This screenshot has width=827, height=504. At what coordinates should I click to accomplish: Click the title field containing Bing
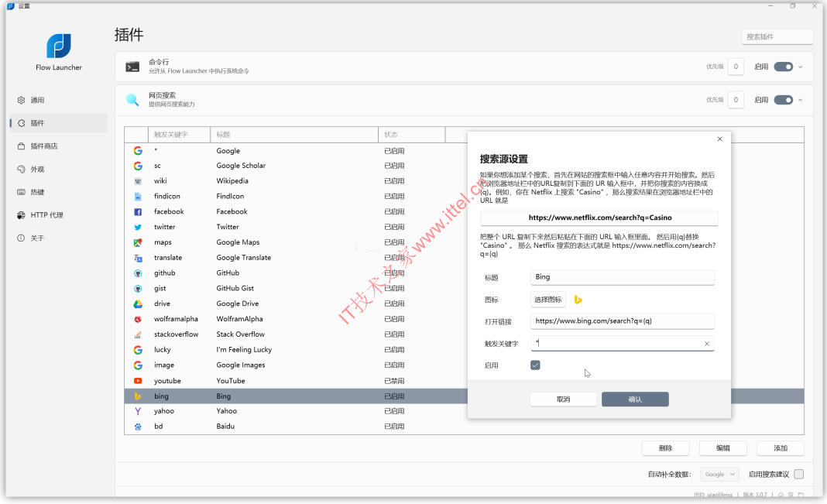(623, 277)
